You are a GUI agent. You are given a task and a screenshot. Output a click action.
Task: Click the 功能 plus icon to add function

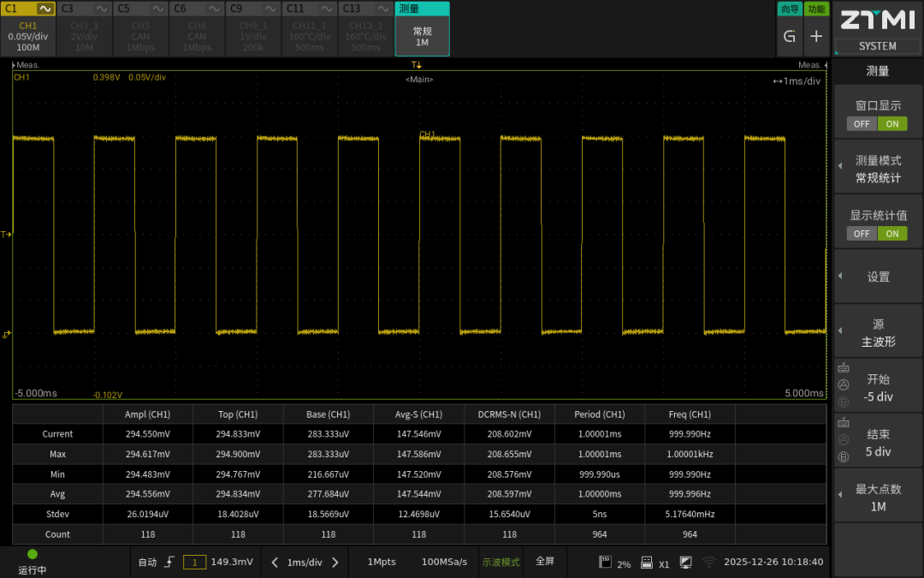816,36
